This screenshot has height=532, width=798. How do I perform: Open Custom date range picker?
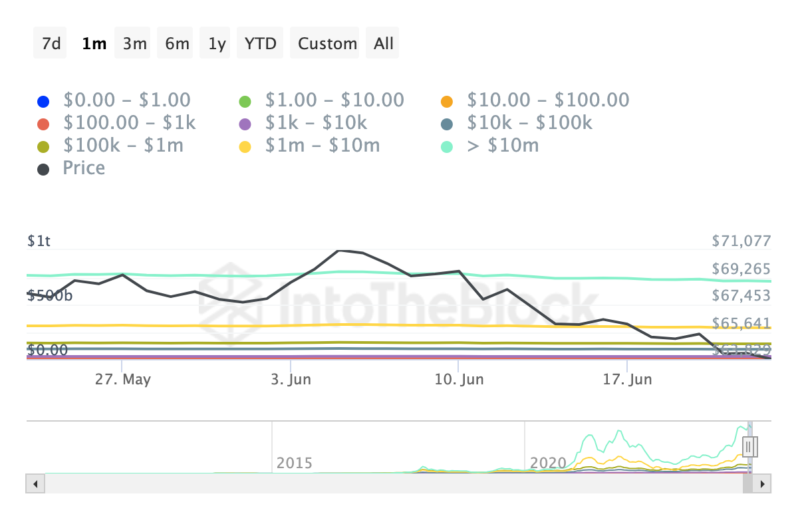pos(327,44)
